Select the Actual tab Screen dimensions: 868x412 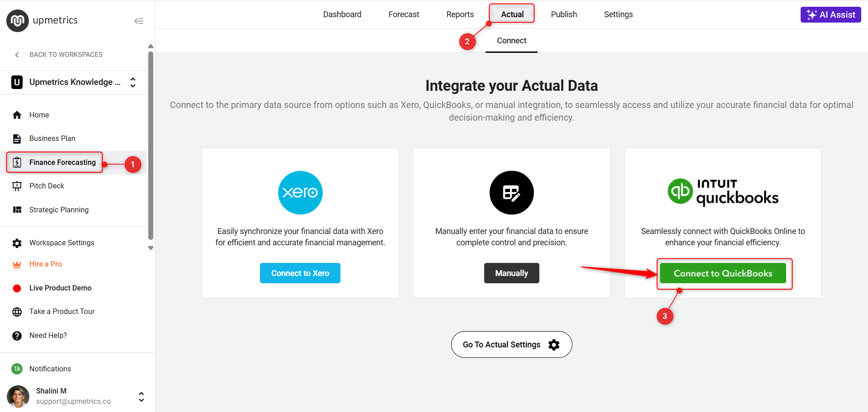click(x=512, y=14)
